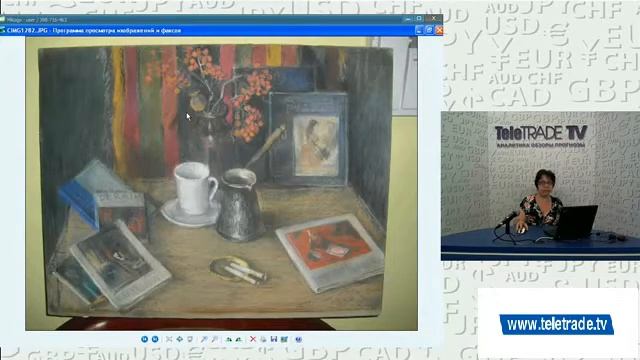Minimize the outer remote session window
The height and width of the screenshot is (360, 640).
(408, 19)
